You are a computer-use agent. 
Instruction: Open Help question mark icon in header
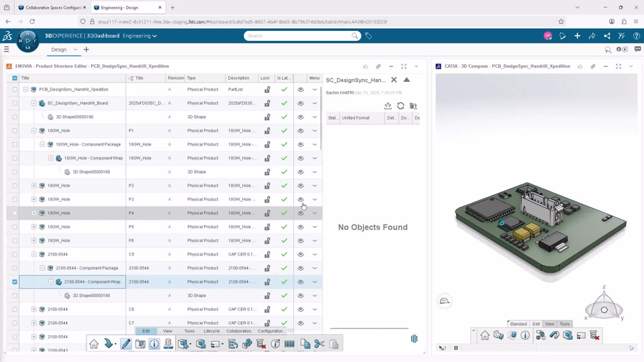[636, 36]
